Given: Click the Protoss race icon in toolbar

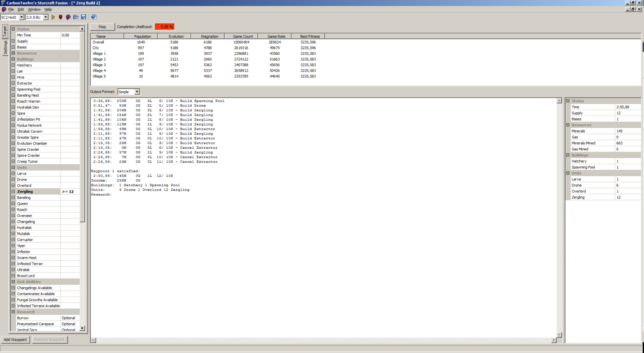Looking at the screenshot, I should coord(53,17).
